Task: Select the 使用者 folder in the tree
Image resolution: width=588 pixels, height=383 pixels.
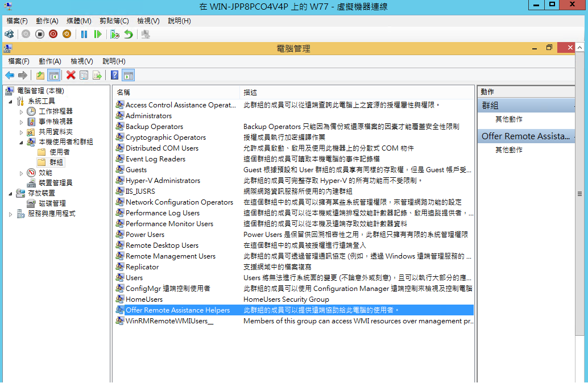Action: pyautogui.click(x=59, y=152)
